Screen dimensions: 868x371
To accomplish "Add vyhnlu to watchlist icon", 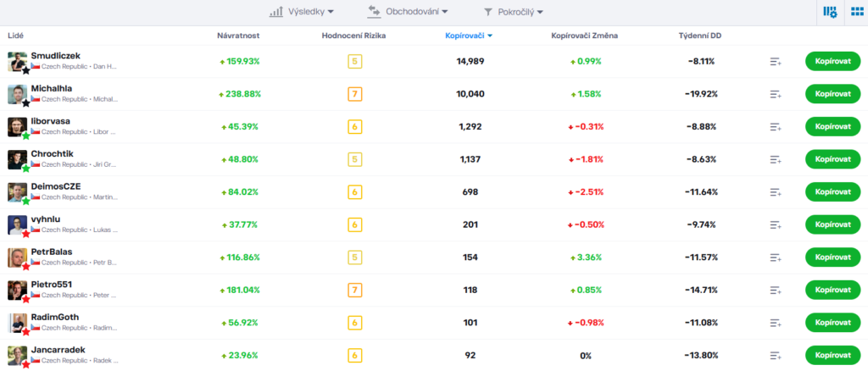I will click(x=776, y=225).
